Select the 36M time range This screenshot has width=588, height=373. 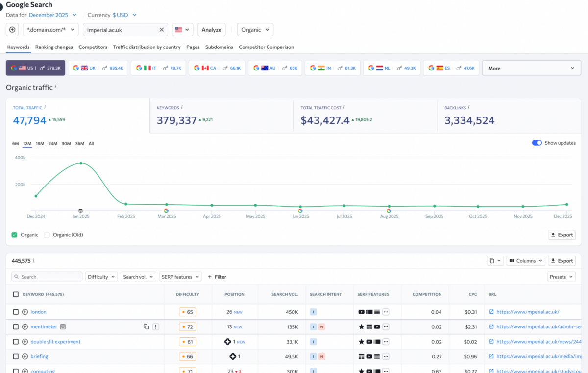79,143
